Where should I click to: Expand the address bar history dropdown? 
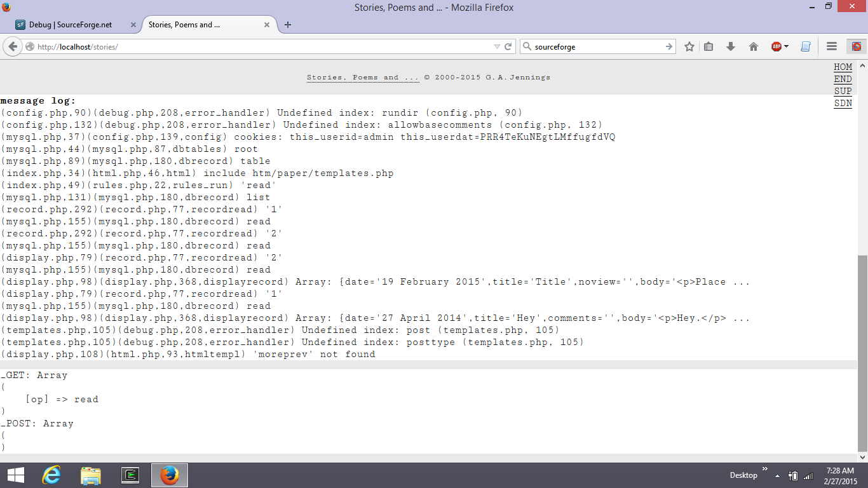[497, 46]
